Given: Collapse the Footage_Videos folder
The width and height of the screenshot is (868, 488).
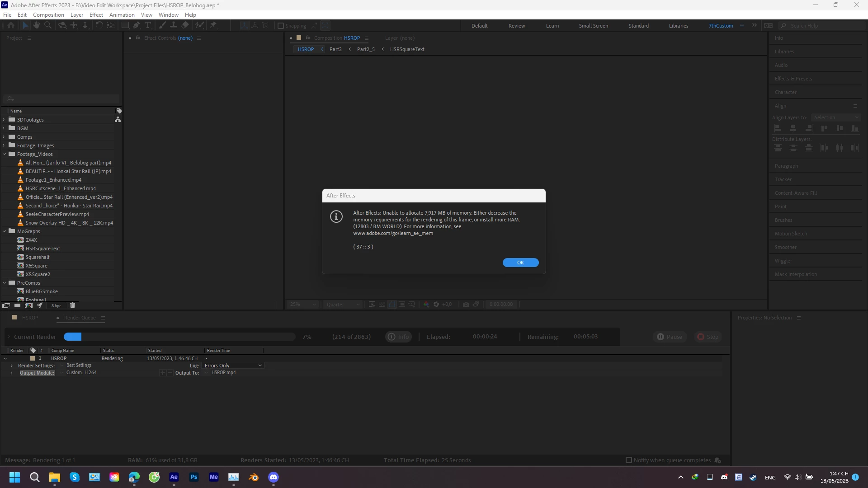Looking at the screenshot, I should [x=5, y=154].
